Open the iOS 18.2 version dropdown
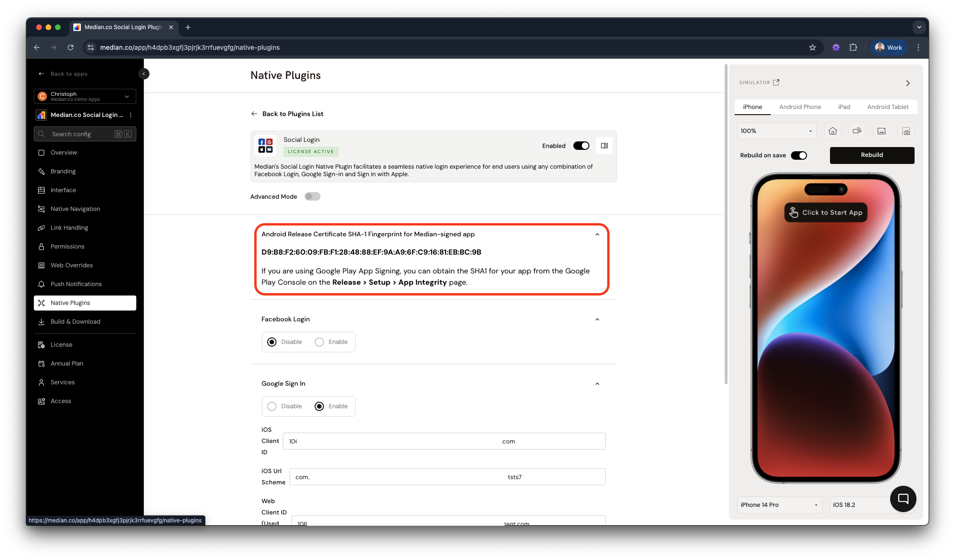Viewport: 955px width, 560px height. [x=860, y=505]
